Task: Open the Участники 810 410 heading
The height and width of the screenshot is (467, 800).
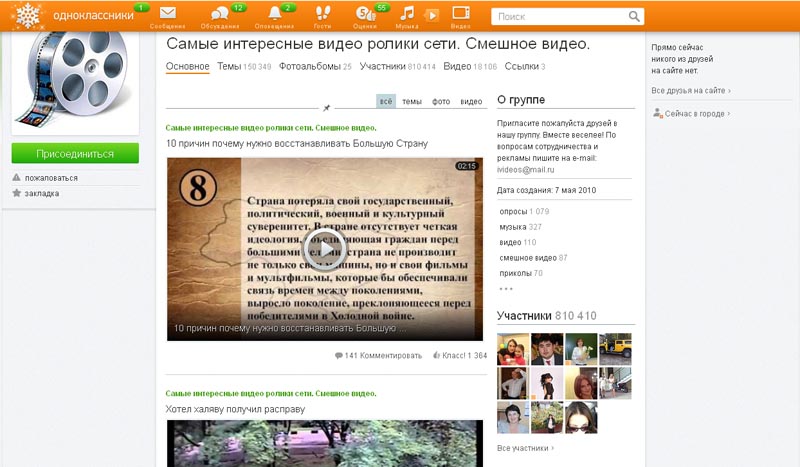Action: (546, 315)
